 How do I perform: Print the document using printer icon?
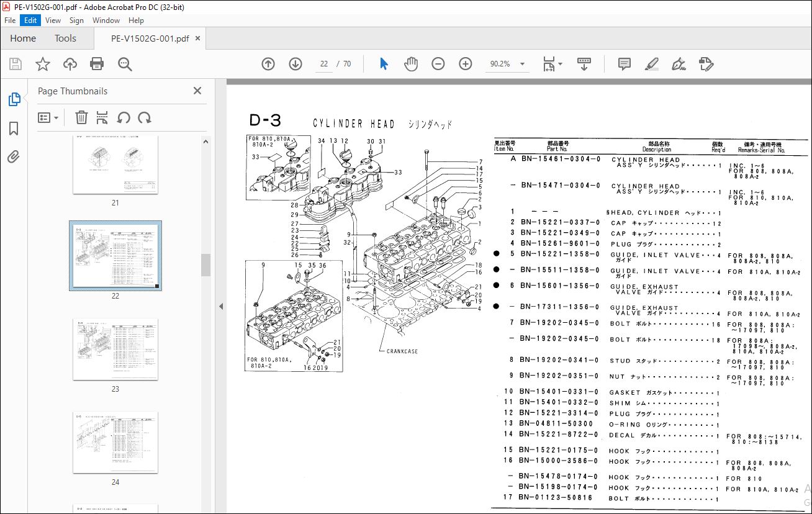tap(97, 64)
